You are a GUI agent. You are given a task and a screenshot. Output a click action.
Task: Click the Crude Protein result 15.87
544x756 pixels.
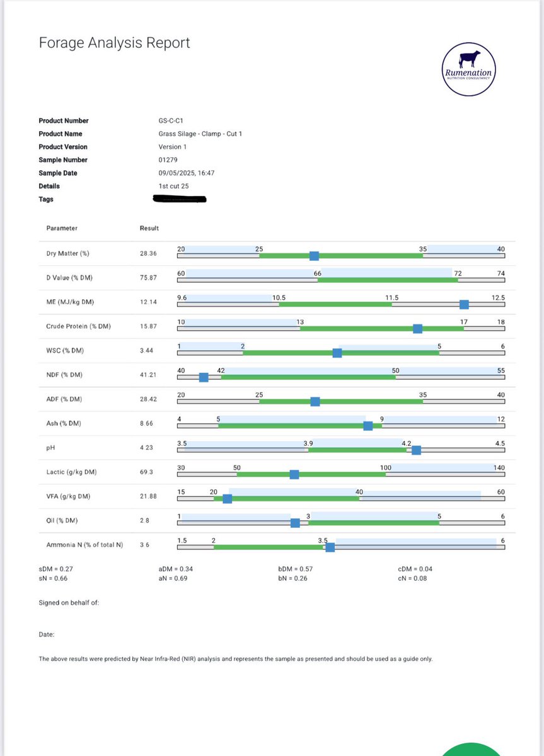(x=148, y=326)
